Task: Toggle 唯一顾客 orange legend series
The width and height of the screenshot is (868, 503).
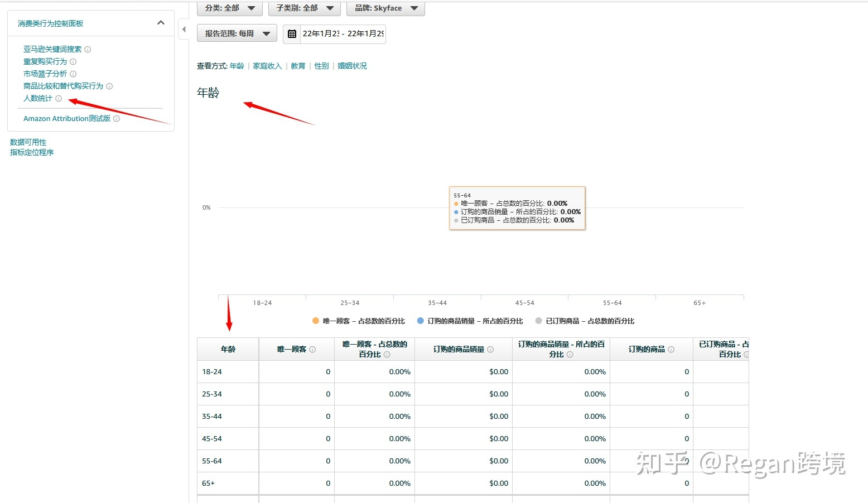Action: point(316,321)
